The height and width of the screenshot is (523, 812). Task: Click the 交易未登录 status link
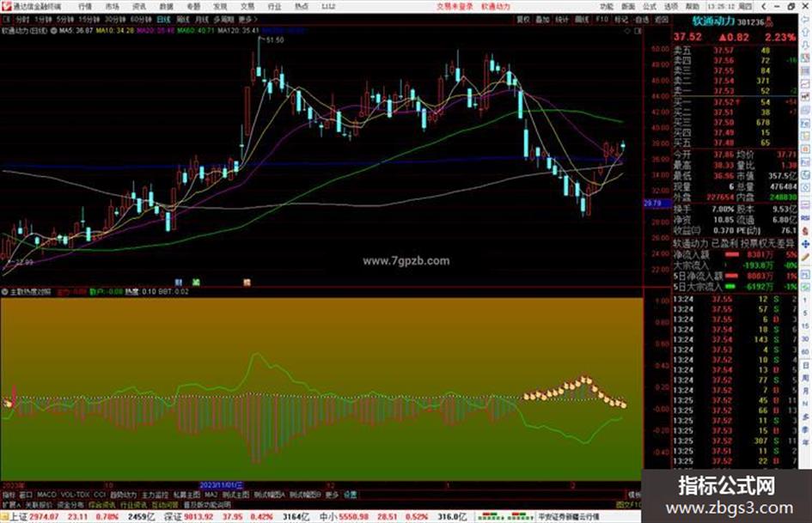[x=455, y=6]
